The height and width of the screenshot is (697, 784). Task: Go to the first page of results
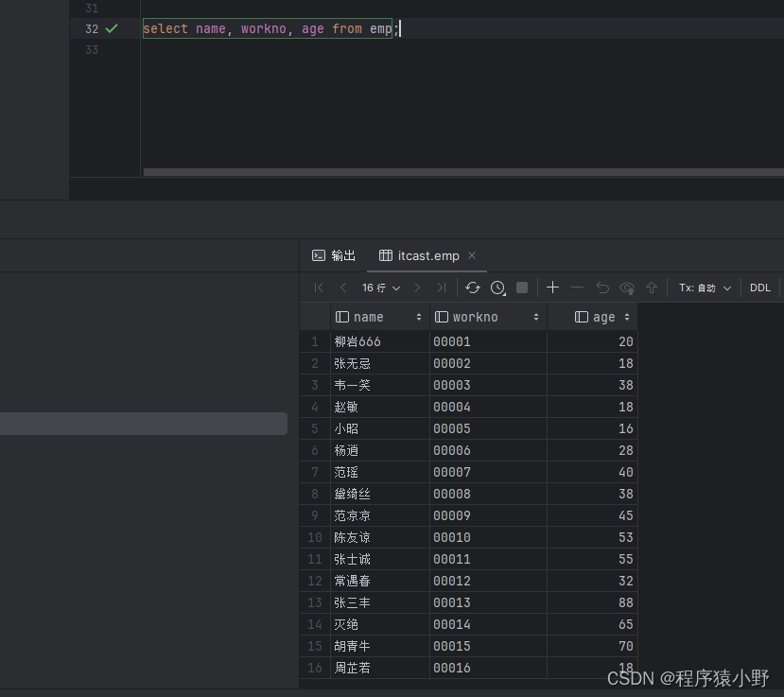320,288
